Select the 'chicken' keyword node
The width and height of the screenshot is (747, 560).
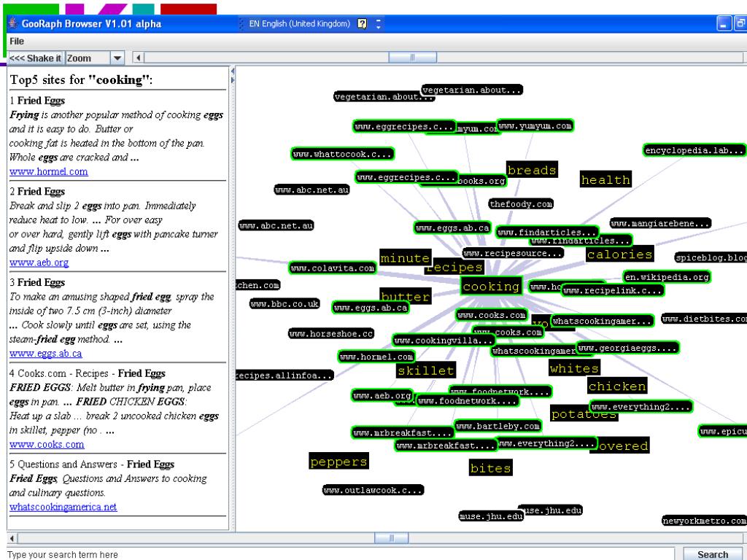coord(617,386)
